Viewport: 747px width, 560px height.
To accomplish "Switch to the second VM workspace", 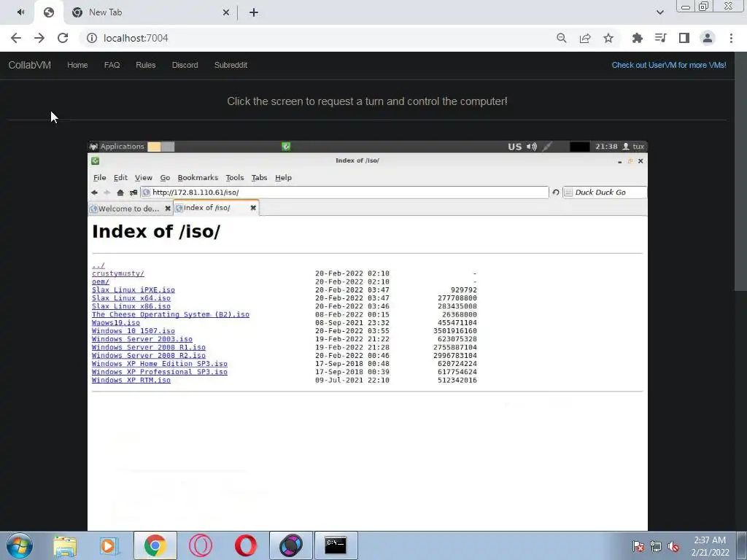I will [x=168, y=147].
